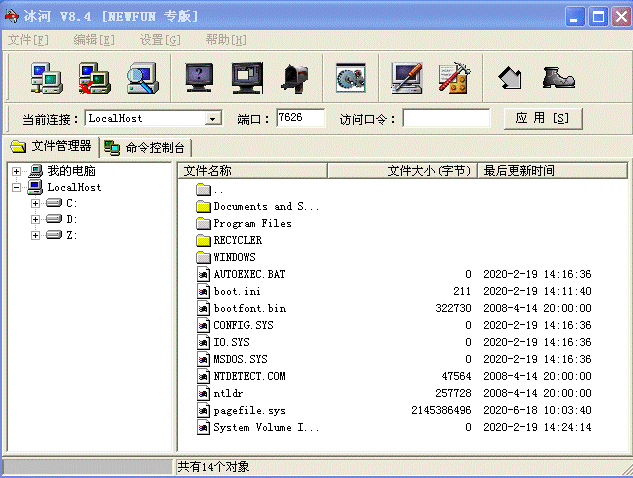
Task: Sort by the 文件名称 column header
Action: tap(253, 170)
